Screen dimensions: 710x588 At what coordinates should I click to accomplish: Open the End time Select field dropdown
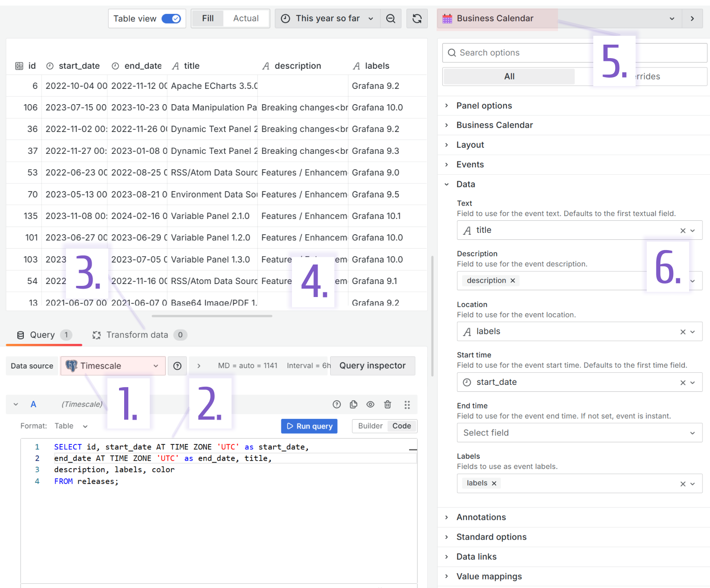(579, 433)
